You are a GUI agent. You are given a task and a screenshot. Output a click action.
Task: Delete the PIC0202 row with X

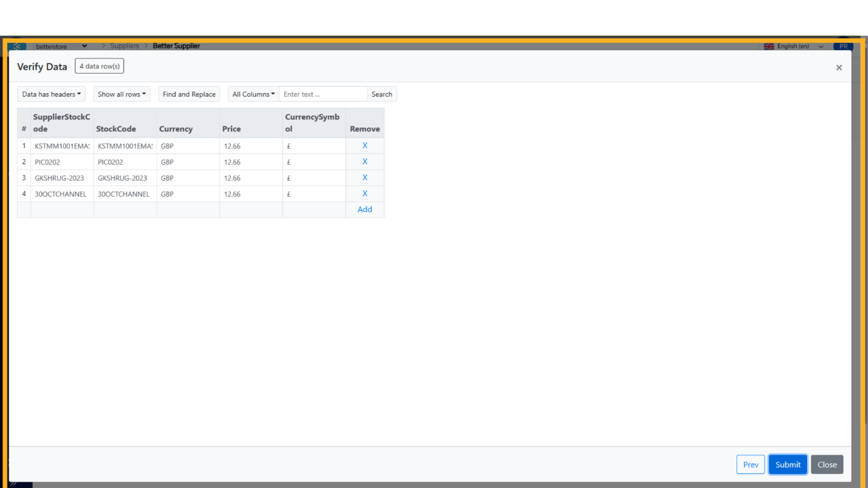(365, 162)
